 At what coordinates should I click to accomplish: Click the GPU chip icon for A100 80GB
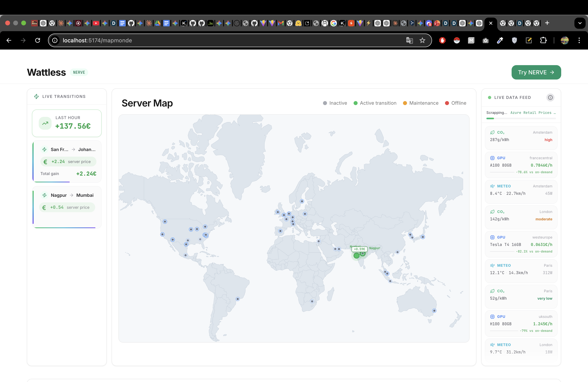point(492,158)
